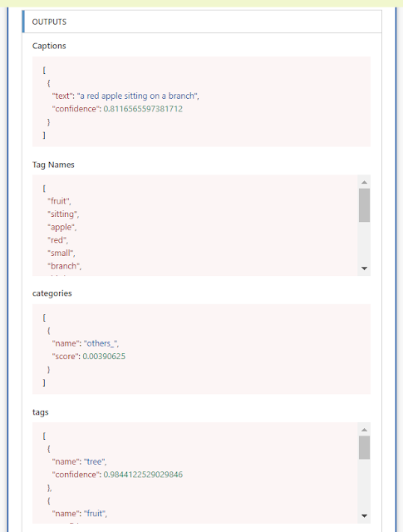This screenshot has width=403, height=532.
Task: Click the "others_" category name value
Action: tap(101, 343)
